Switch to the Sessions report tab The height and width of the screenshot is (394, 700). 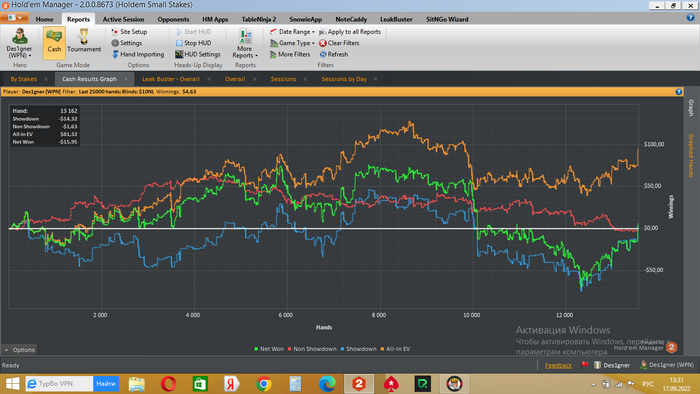[283, 79]
